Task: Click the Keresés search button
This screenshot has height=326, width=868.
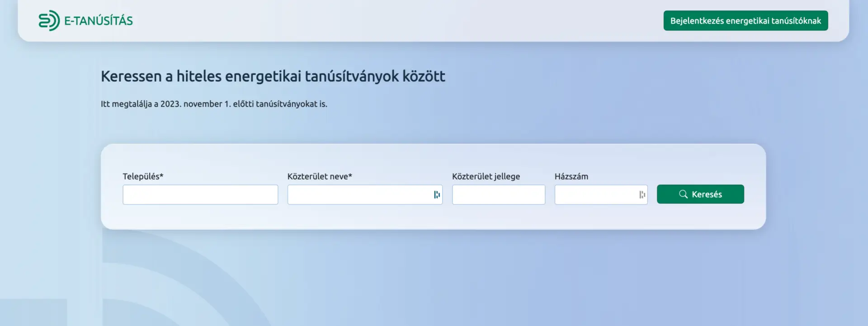Action: (x=700, y=194)
